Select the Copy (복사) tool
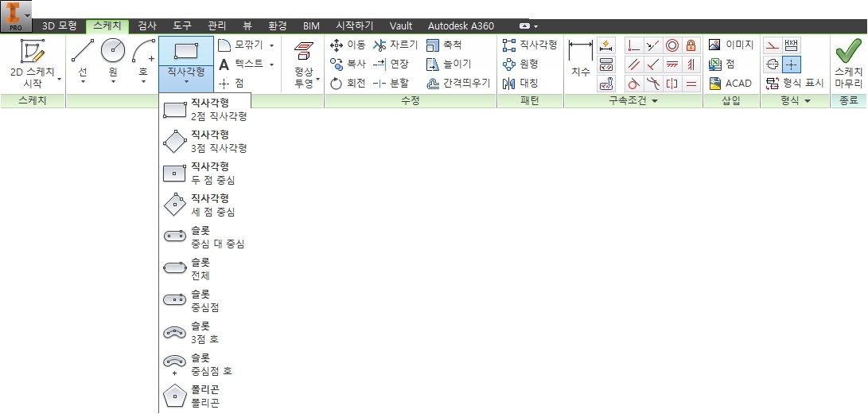868x414 pixels. click(347, 64)
